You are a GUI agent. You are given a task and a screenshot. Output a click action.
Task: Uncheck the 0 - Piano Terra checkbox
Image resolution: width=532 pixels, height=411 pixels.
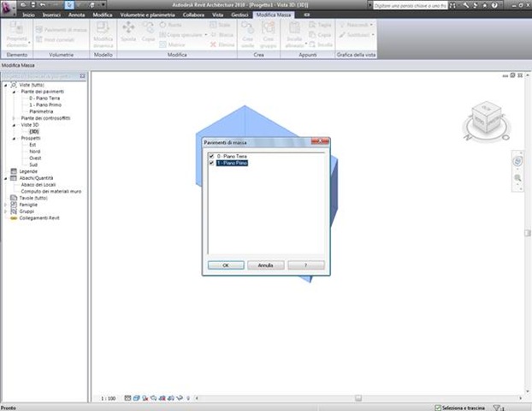tap(211, 156)
